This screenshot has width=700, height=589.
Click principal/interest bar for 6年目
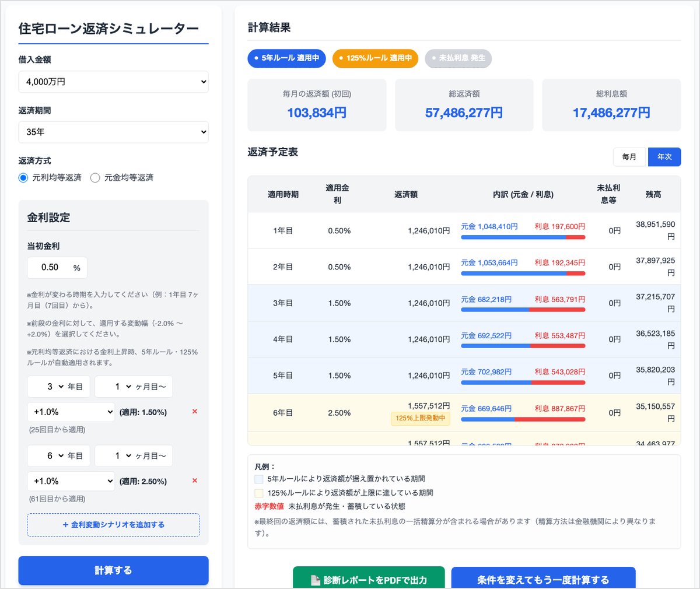click(x=523, y=419)
